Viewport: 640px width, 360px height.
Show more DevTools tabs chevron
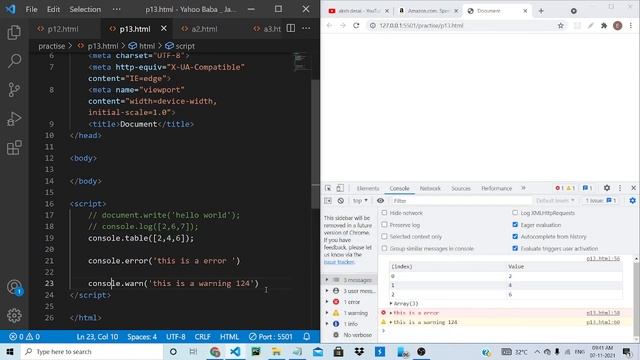click(x=523, y=188)
